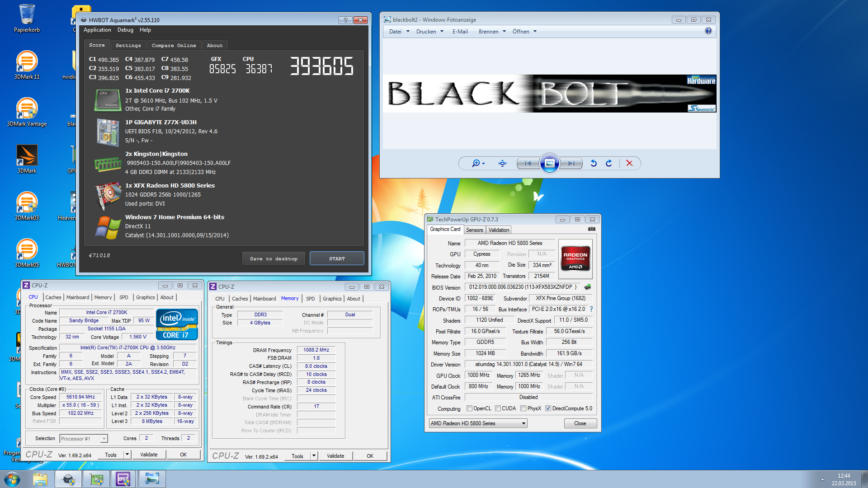Start slideshow in photo viewer
Screen dimensions: 868x488
coord(549,163)
